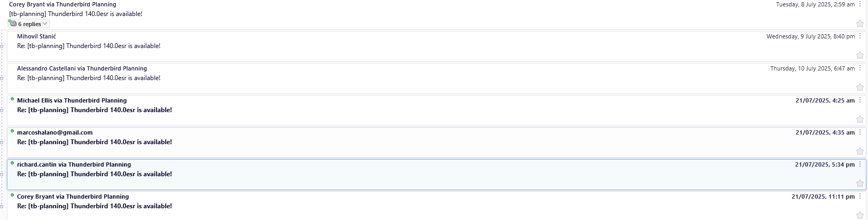The height and width of the screenshot is (220, 868).
Task: Open the Mihovil Stanić reply subject
Action: (x=89, y=46)
